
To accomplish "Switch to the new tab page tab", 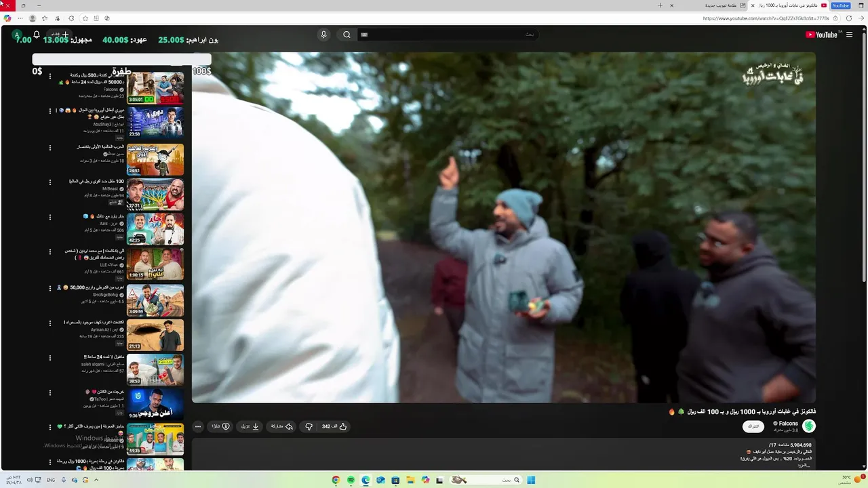I will 707,5.
